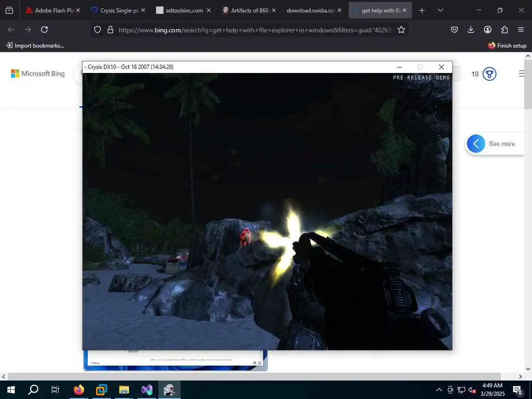
Task: Click the scroll down arrow on page scrollbar
Action: click(x=528, y=369)
